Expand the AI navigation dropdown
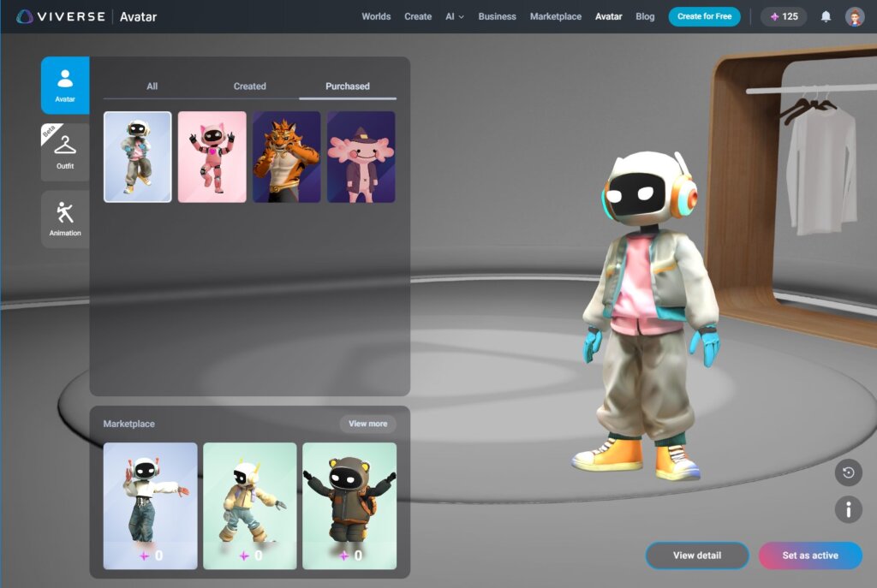 click(455, 16)
